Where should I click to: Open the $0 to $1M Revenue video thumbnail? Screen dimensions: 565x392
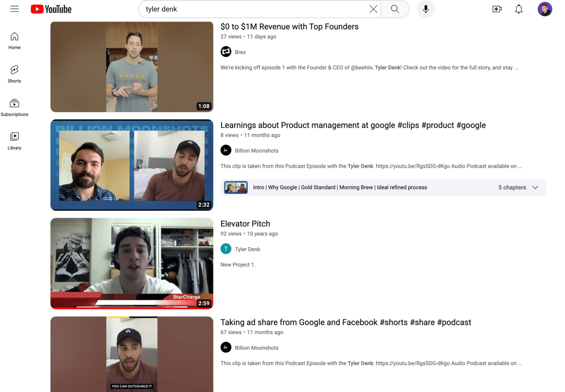pyautogui.click(x=132, y=67)
